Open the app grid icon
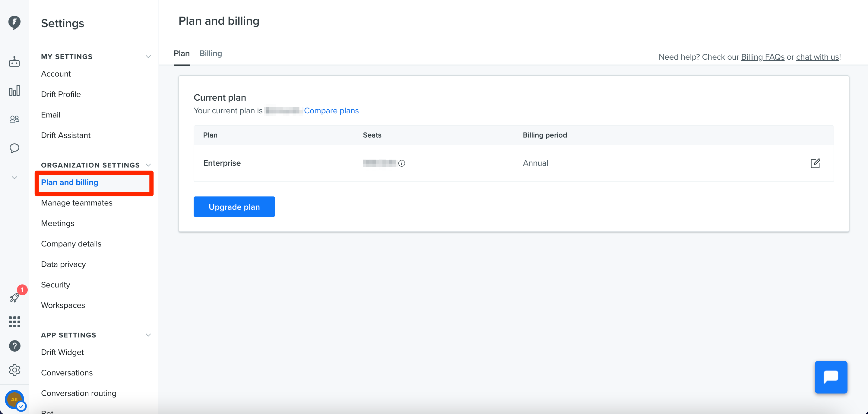This screenshot has width=868, height=414. coord(14,322)
